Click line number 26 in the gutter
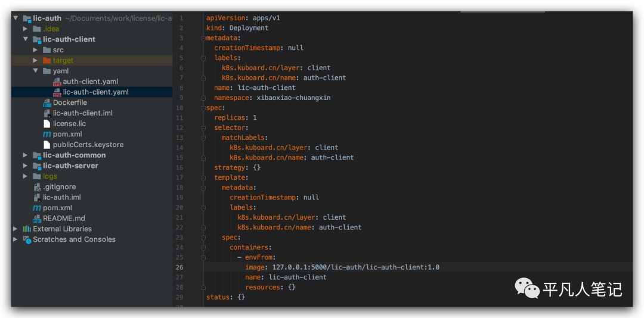644x318 pixels. (179, 267)
